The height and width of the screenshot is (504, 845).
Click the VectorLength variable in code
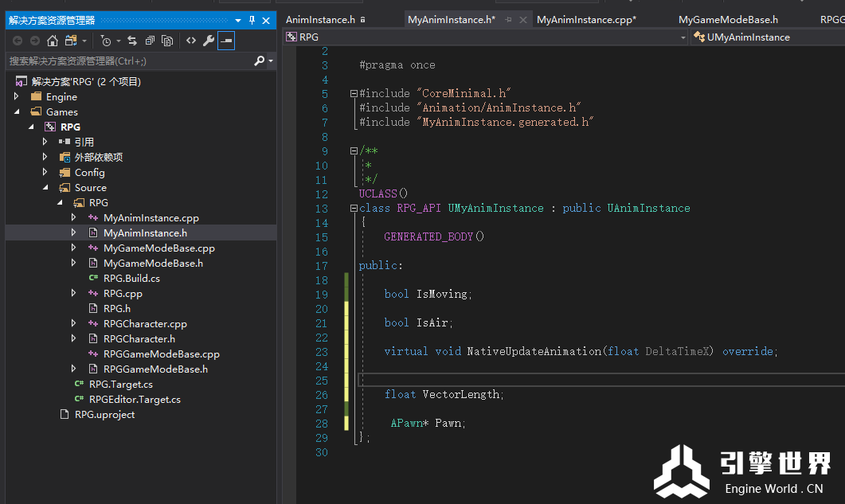(461, 395)
